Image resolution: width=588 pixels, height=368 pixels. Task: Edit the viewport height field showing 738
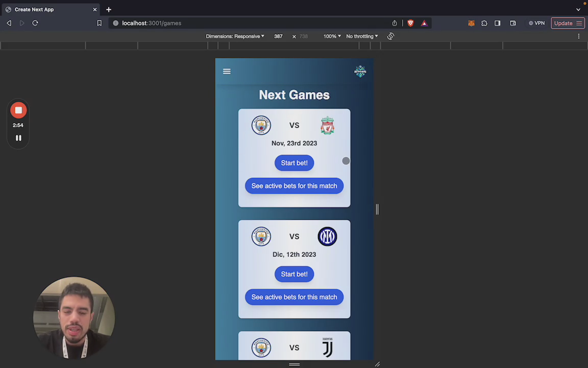[304, 36]
